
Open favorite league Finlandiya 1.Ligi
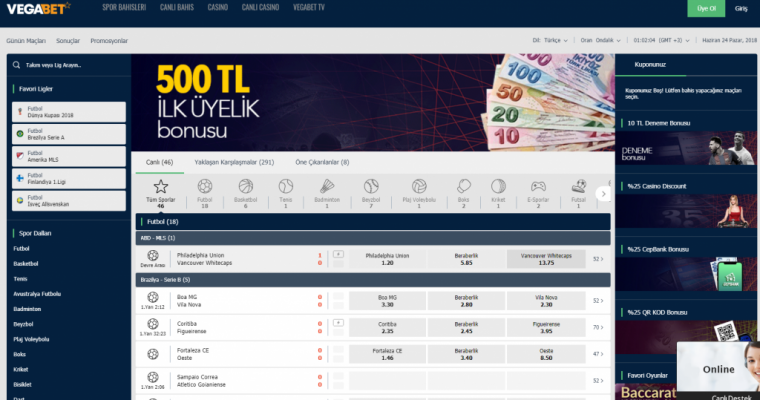pyautogui.click(x=69, y=178)
